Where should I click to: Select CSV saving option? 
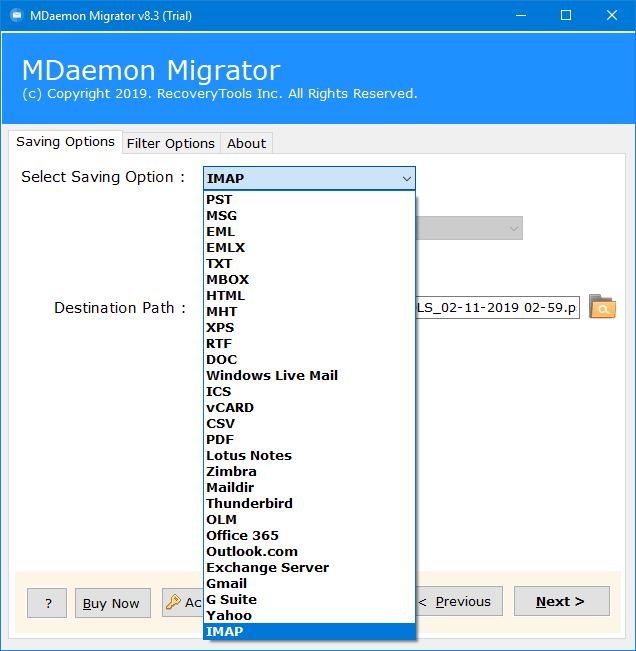[x=309, y=423]
